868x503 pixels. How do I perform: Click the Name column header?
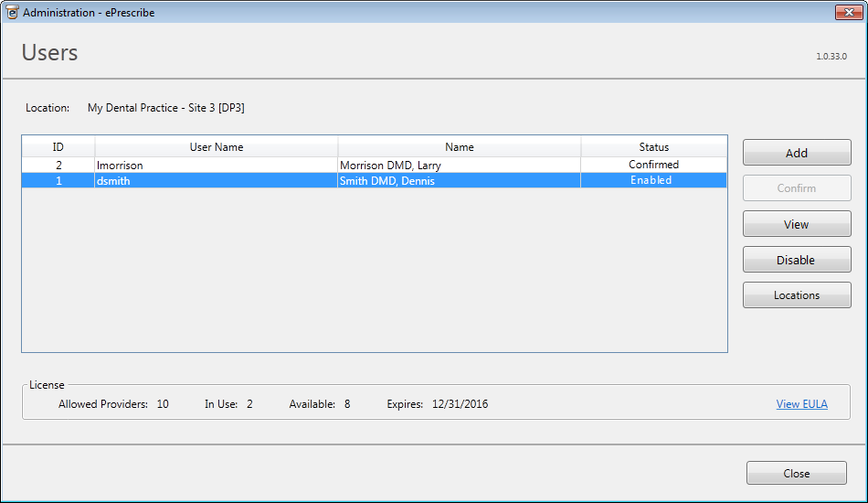coord(459,147)
